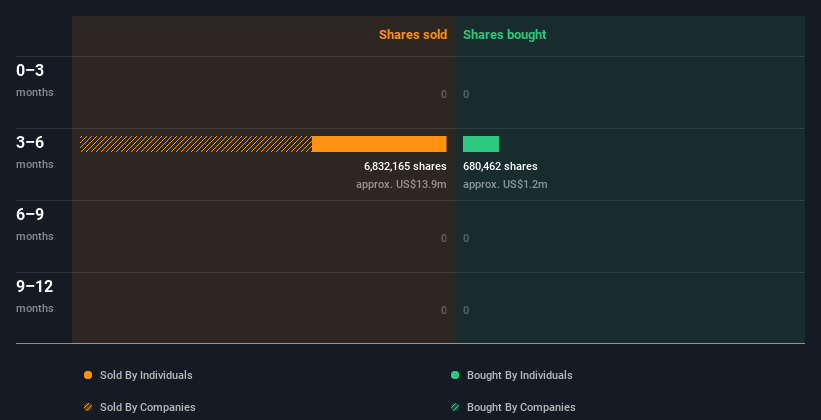Click the approx. US$13.9m value text
The image size is (821, 420).
click(401, 184)
